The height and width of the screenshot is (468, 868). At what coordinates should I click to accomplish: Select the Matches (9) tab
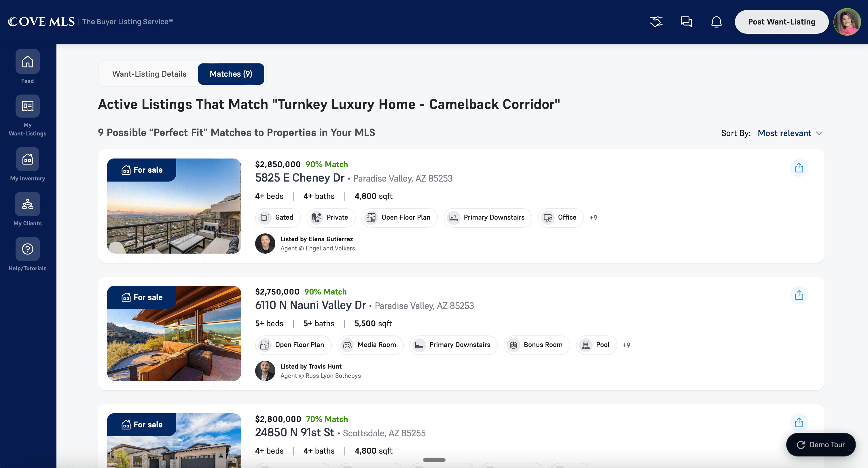[231, 74]
